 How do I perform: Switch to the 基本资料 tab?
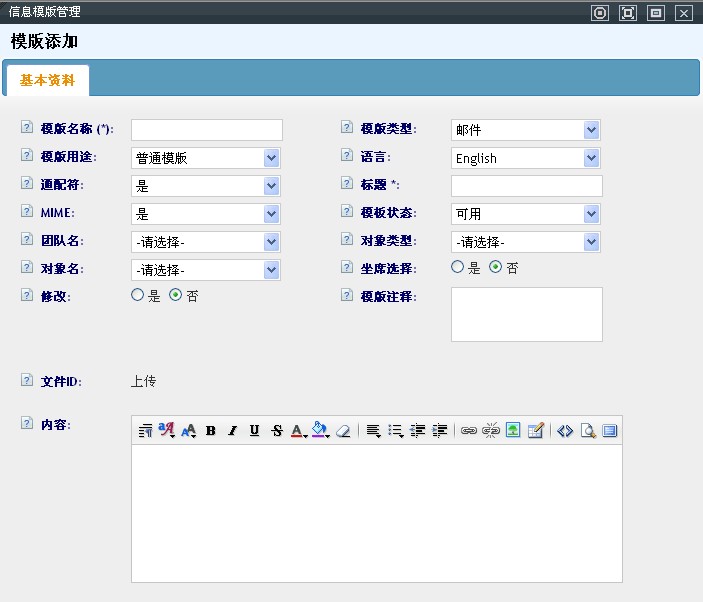coord(47,80)
